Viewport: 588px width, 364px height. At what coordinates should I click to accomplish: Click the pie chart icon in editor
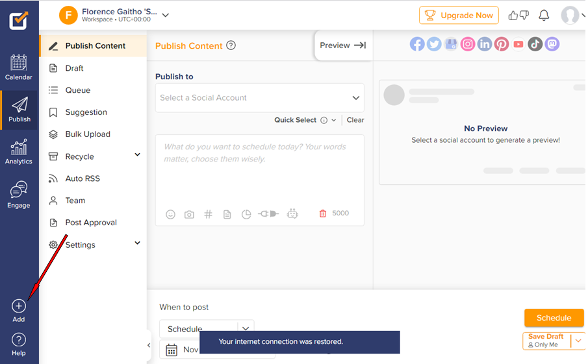[246, 214]
